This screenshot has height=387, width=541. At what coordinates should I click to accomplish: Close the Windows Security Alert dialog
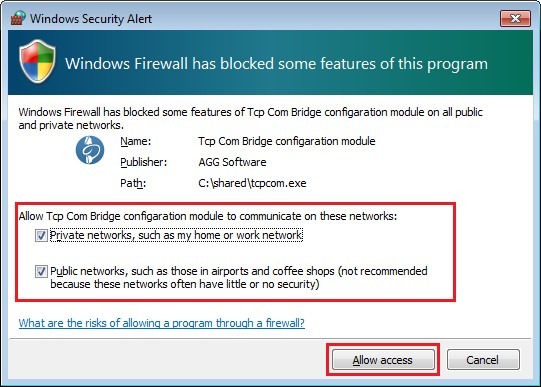(x=515, y=18)
